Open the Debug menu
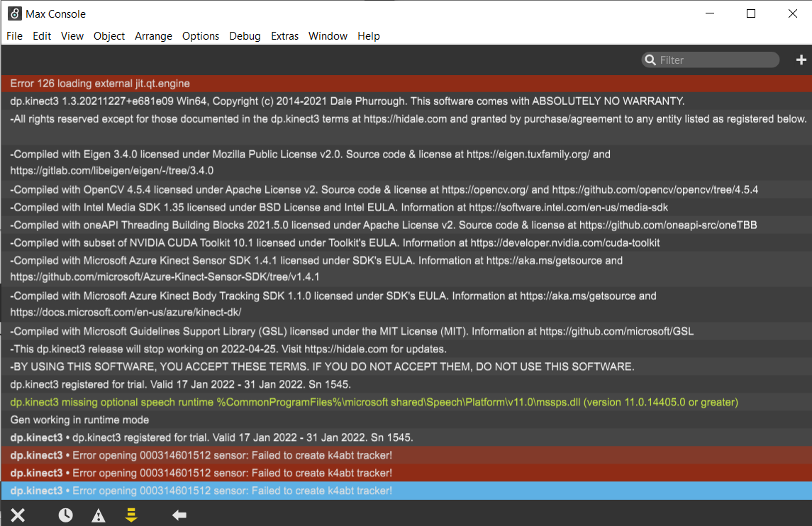The width and height of the screenshot is (812, 526). point(245,36)
